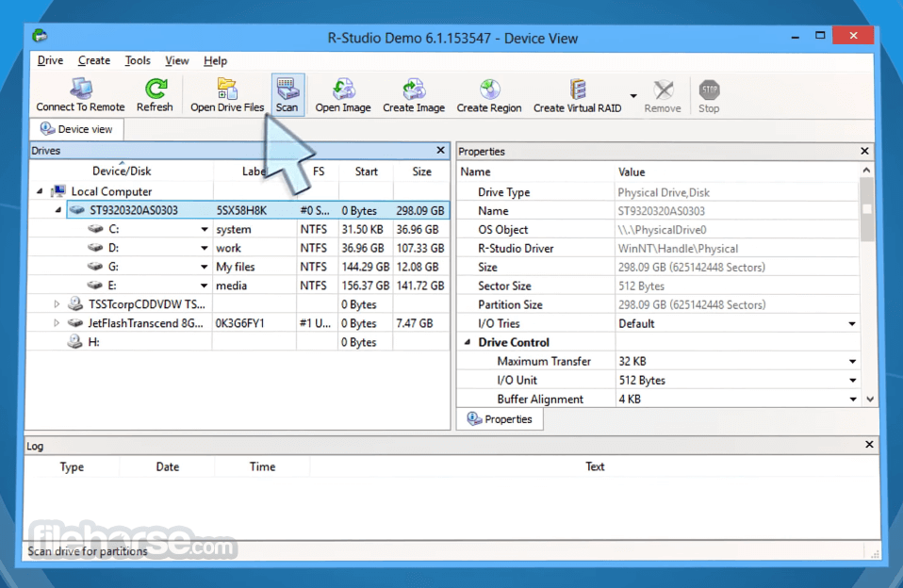Image resolution: width=903 pixels, height=588 pixels.
Task: Refresh the drives list
Action: point(155,95)
